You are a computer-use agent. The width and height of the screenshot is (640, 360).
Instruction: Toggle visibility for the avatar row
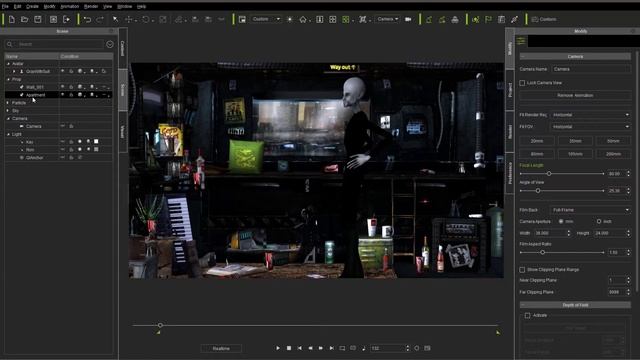pos(62,71)
